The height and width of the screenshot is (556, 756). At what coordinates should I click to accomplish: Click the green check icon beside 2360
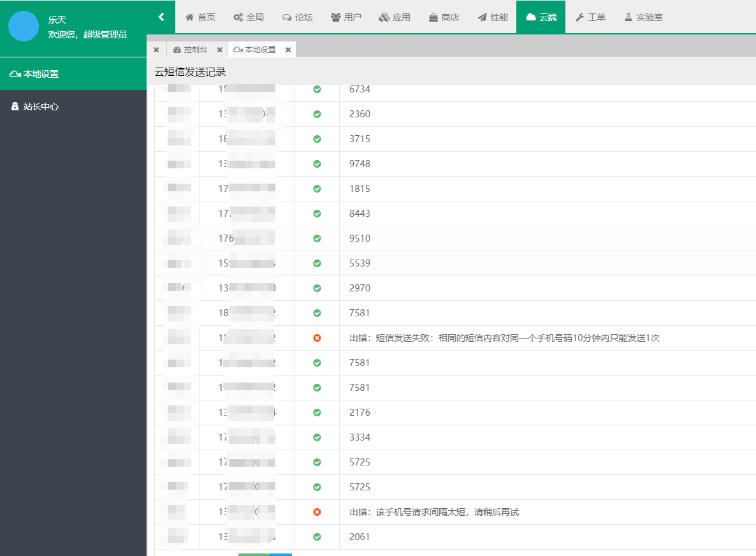[x=317, y=114]
